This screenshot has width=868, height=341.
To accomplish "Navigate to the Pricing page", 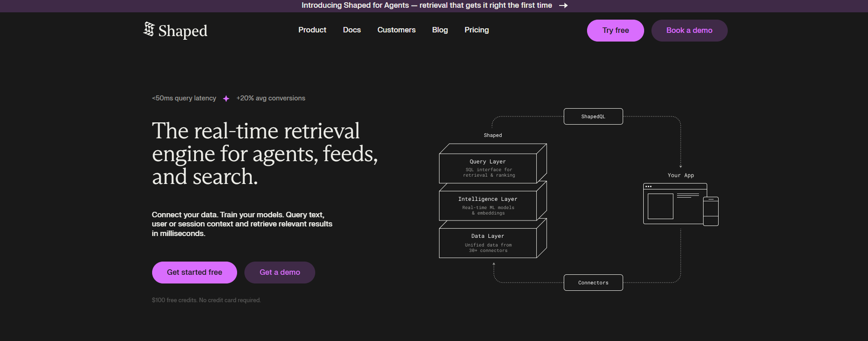I will [476, 30].
